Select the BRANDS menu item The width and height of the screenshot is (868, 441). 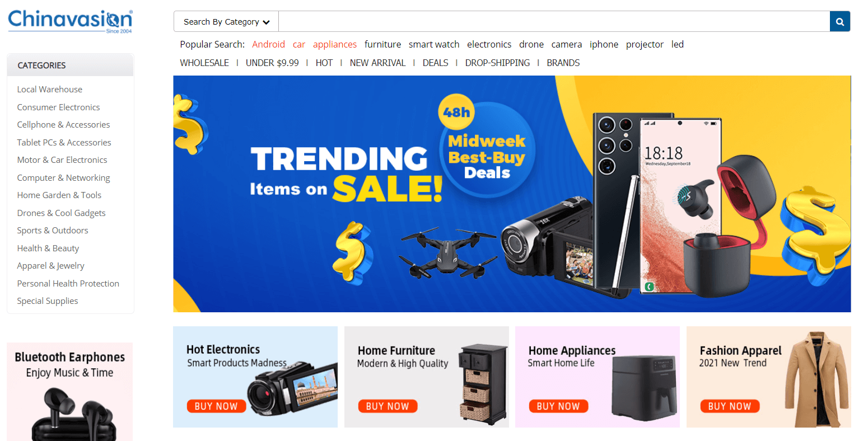pyautogui.click(x=563, y=63)
